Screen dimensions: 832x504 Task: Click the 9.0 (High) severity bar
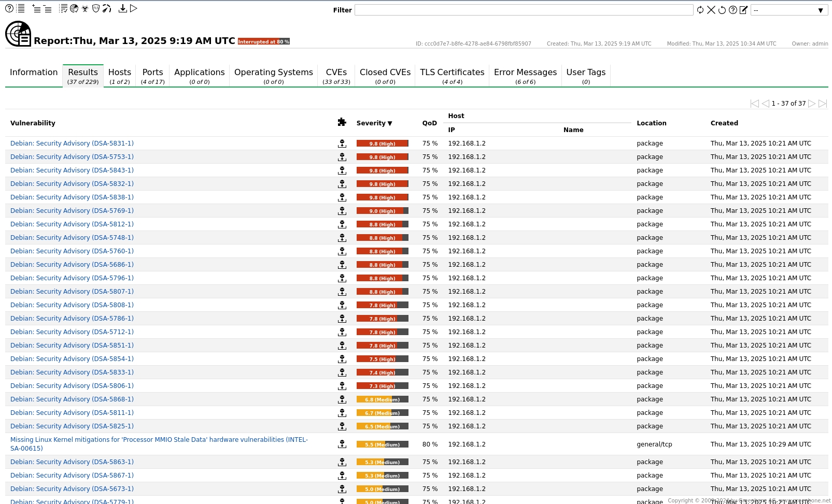point(383,211)
